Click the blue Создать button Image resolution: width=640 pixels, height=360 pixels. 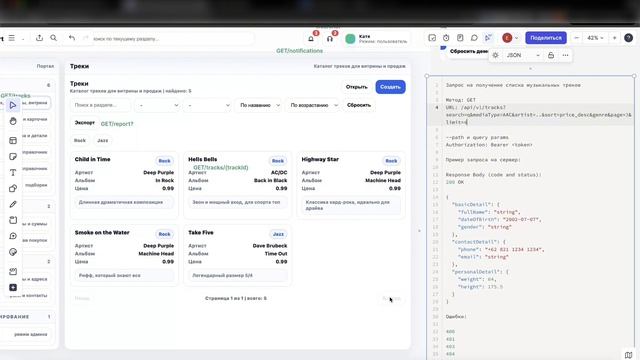click(390, 87)
